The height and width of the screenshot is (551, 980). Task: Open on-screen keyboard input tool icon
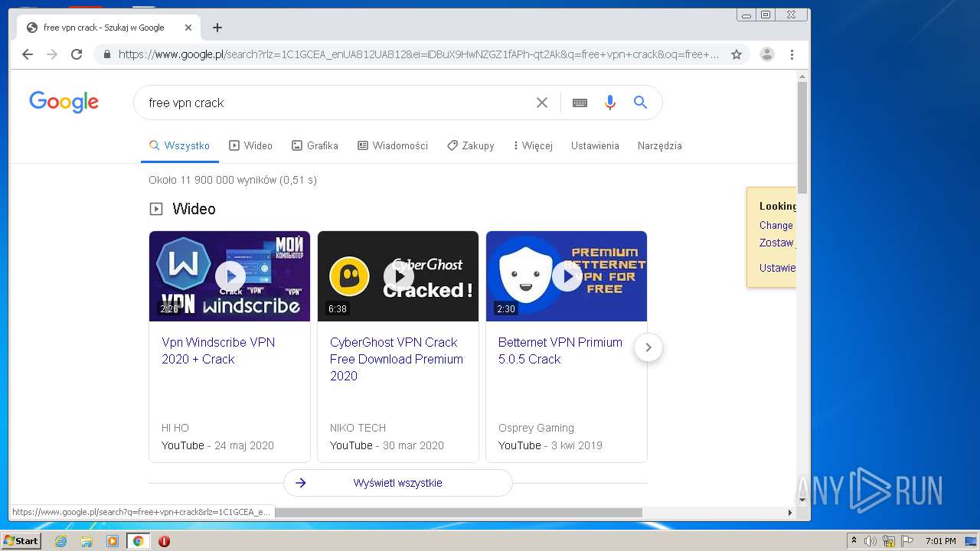point(580,103)
